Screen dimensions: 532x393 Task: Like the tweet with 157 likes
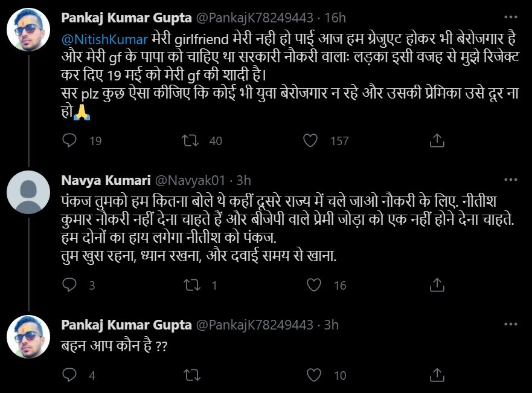tap(310, 141)
